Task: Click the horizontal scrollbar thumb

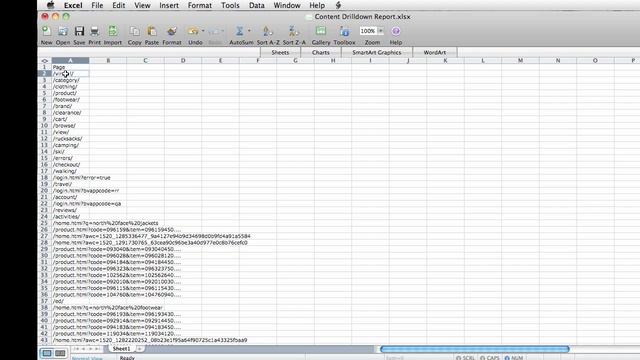Action: tap(475, 349)
